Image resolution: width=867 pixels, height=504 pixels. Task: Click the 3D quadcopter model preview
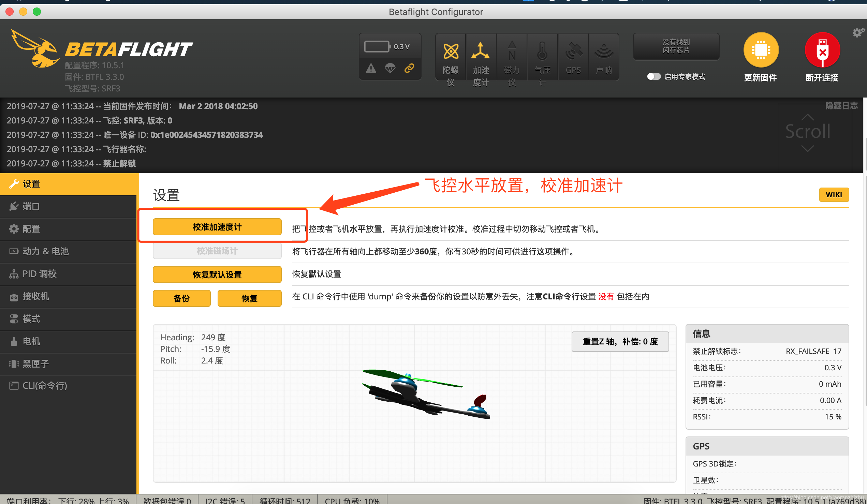[426, 394]
